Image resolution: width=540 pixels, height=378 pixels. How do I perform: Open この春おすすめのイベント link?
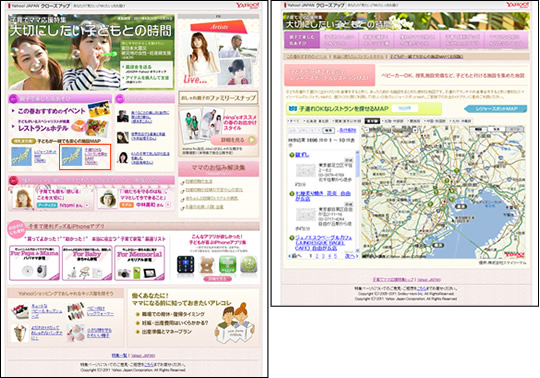51,111
